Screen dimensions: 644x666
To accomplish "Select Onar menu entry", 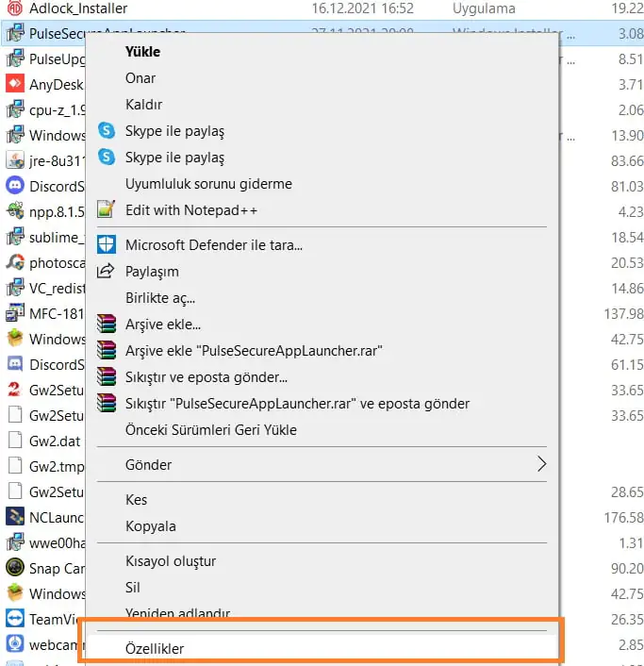I will [322, 78].
